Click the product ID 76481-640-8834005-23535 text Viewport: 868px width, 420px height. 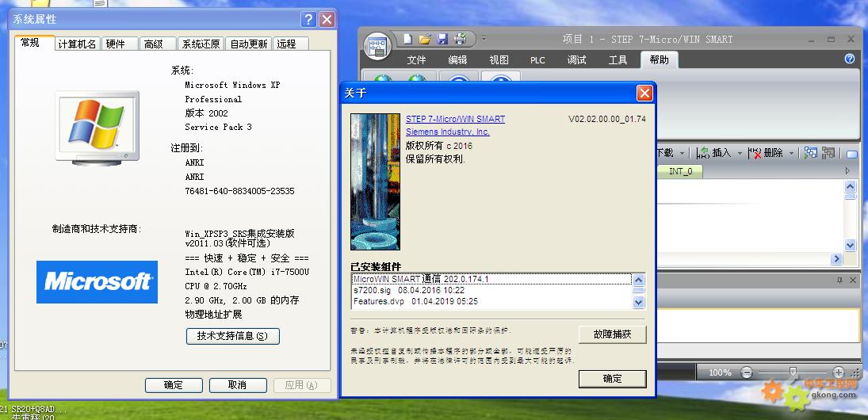click(239, 191)
